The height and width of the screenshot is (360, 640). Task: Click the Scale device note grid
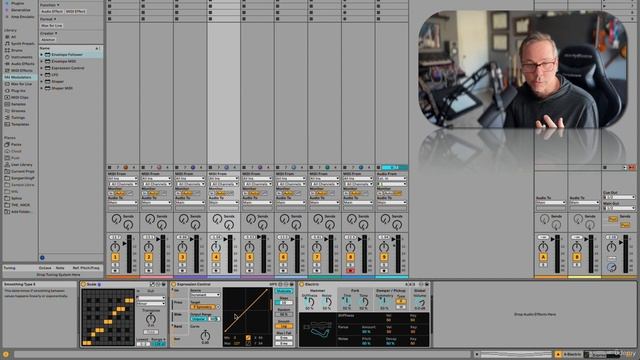[x=108, y=318]
